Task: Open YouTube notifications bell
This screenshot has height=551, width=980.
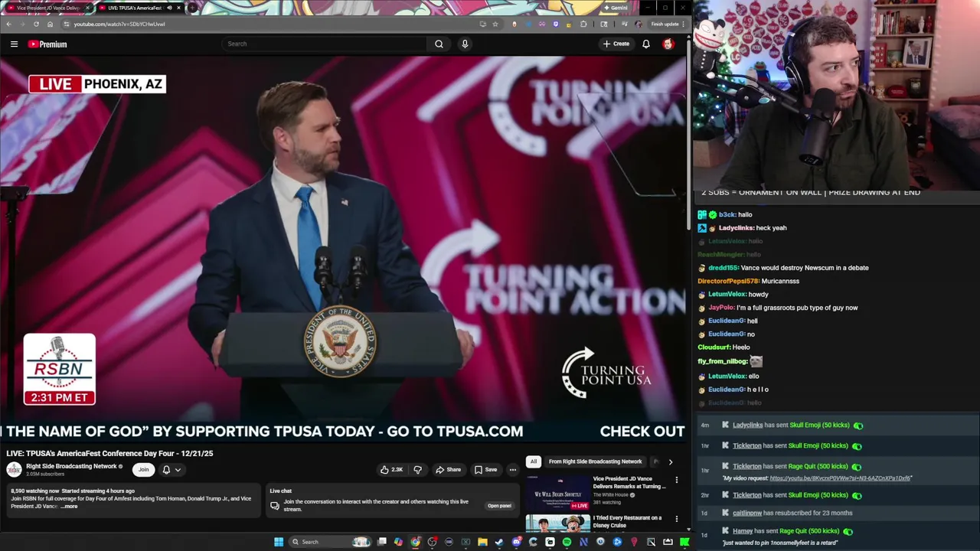Action: pyautogui.click(x=646, y=44)
